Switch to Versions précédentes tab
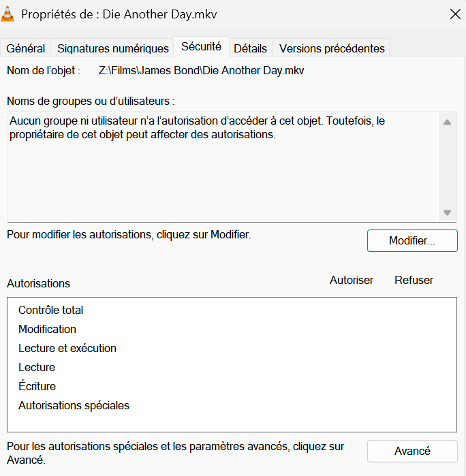The width and height of the screenshot is (466, 476). 332,48
